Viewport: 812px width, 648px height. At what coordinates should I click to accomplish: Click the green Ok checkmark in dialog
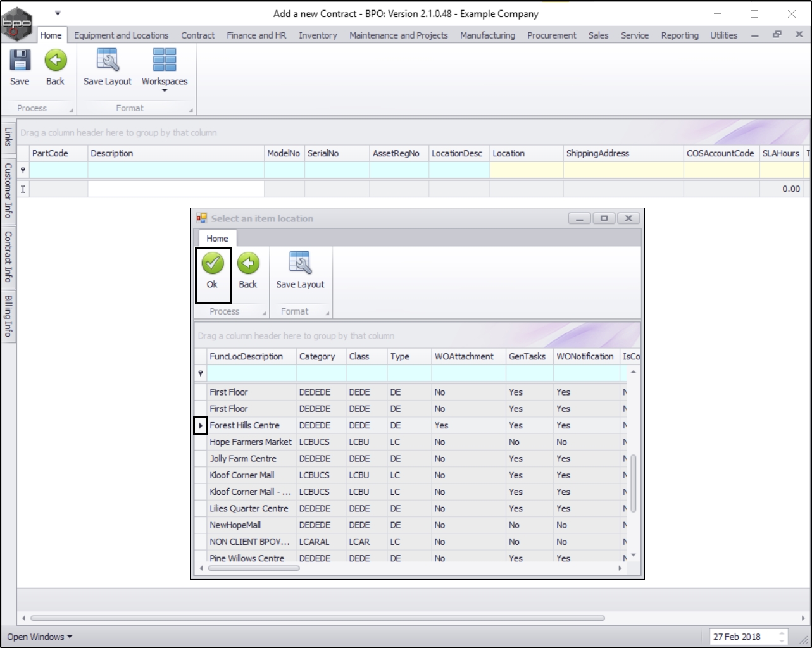click(x=212, y=263)
